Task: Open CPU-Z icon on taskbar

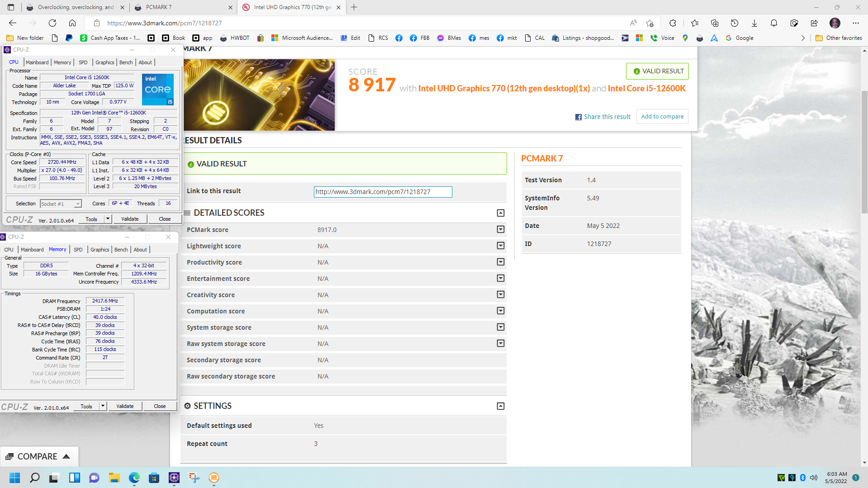Action: (x=174, y=478)
